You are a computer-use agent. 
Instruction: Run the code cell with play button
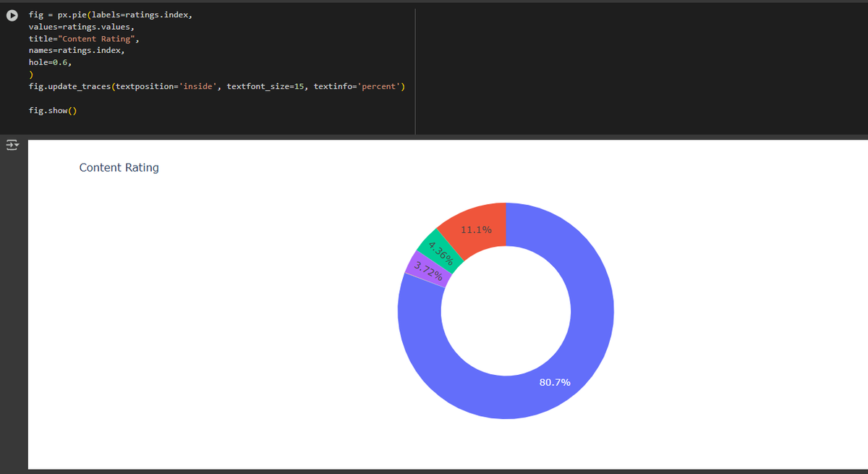pyautogui.click(x=13, y=15)
